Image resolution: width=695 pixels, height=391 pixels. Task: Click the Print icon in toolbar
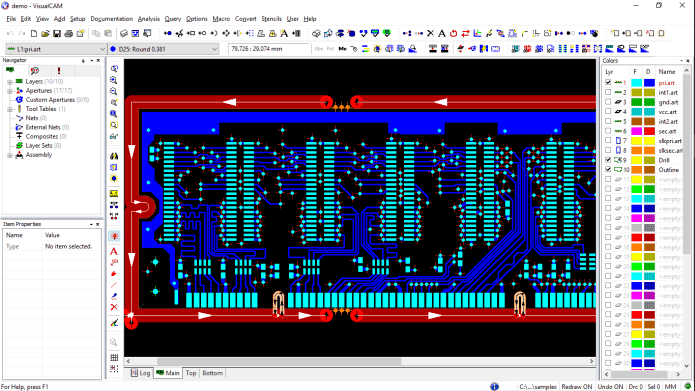68,33
